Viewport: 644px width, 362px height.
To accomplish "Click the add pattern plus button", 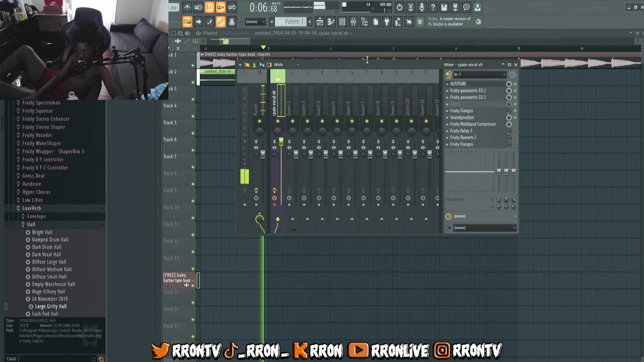I will 309,22.
